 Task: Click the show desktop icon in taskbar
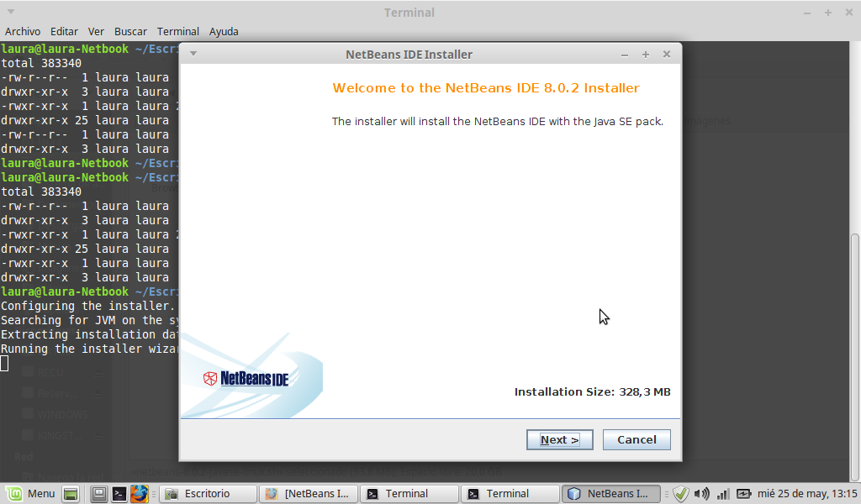click(x=71, y=494)
